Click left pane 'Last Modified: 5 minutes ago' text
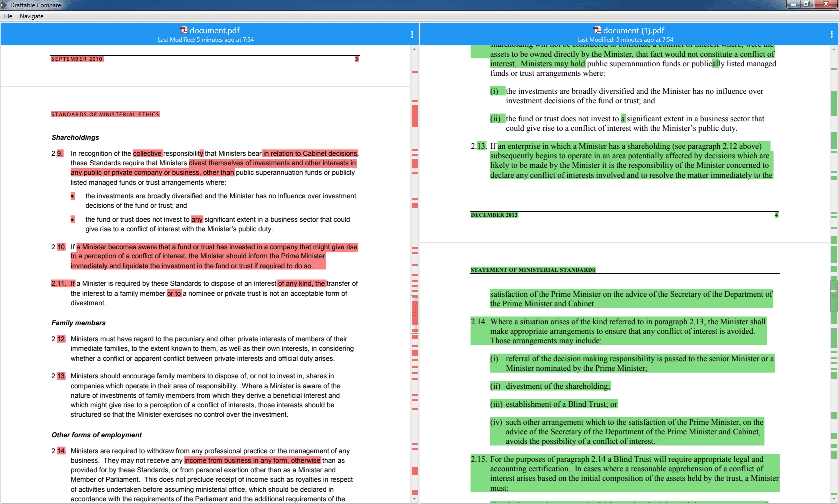The image size is (839, 504). [206, 40]
